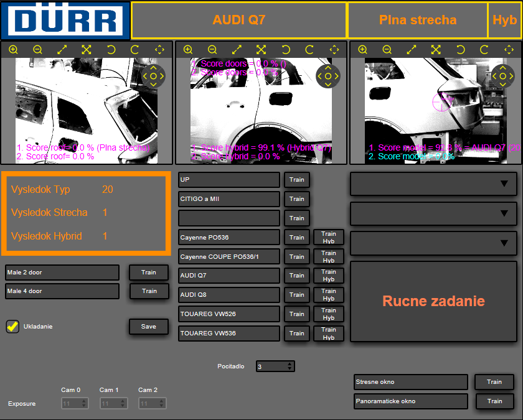The height and width of the screenshot is (420, 523).
Task: Click diagonal fit arrow in middle camera toolbar
Action: [x=237, y=50]
